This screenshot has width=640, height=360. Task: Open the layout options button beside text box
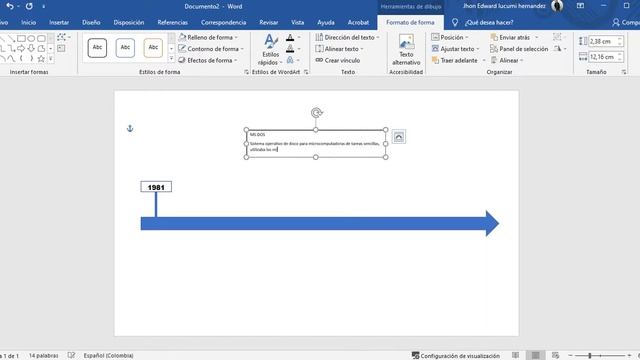(399, 137)
